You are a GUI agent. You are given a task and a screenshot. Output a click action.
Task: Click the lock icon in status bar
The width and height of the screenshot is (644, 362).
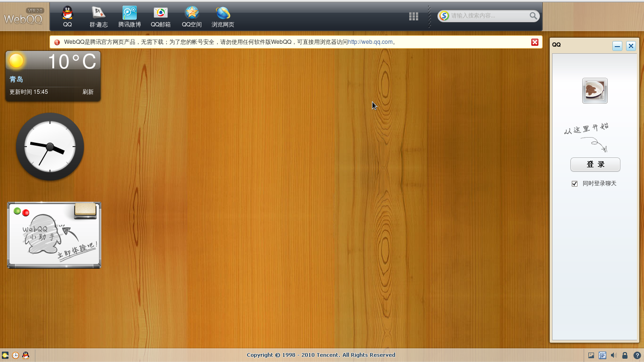(625, 355)
